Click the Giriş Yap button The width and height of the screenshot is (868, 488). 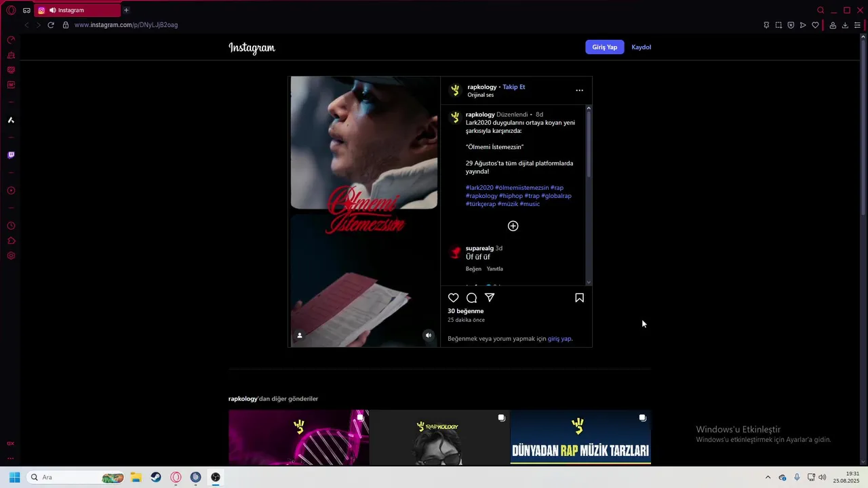coord(605,47)
